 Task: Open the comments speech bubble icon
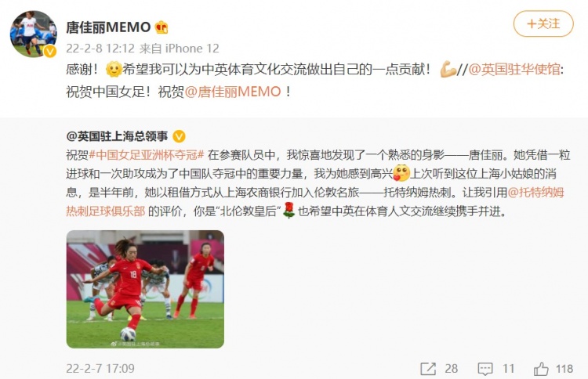click(485, 369)
